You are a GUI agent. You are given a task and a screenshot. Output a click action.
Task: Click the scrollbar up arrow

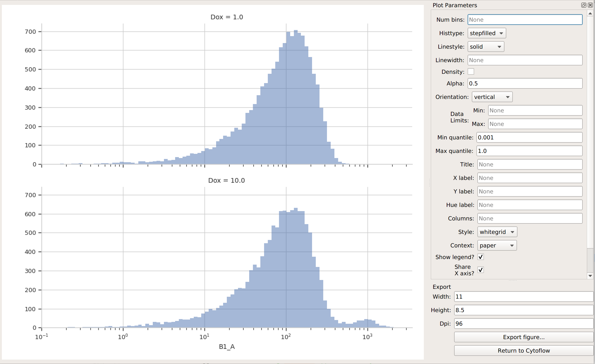590,13
